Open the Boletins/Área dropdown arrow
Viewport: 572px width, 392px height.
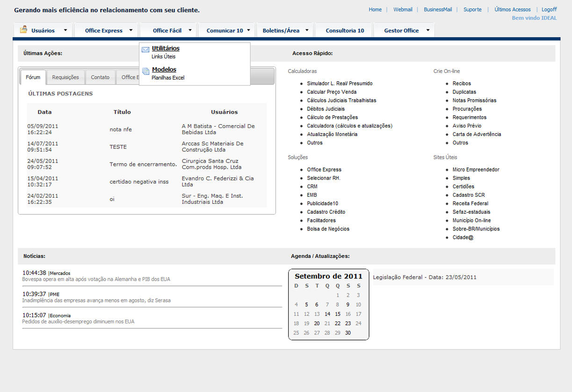[307, 30]
